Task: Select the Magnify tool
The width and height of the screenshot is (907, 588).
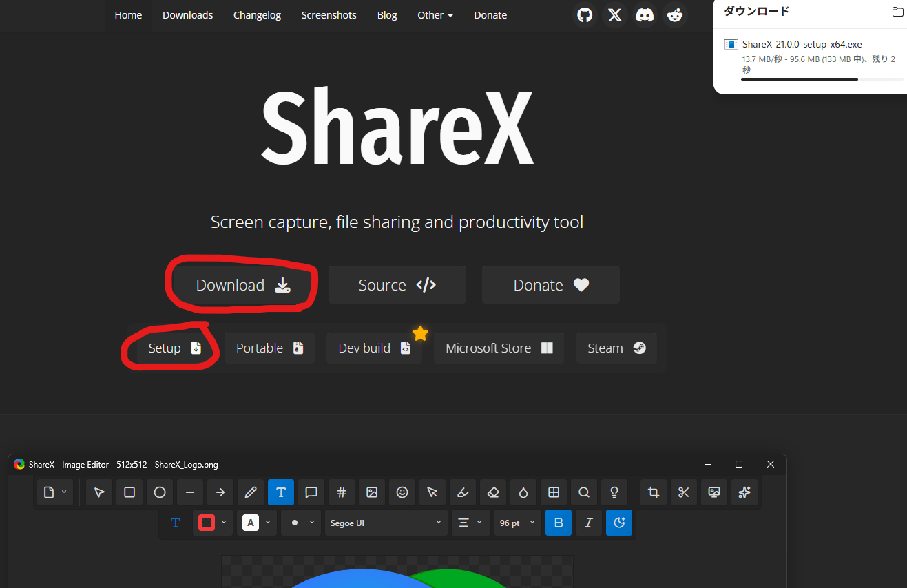Action: pos(584,492)
